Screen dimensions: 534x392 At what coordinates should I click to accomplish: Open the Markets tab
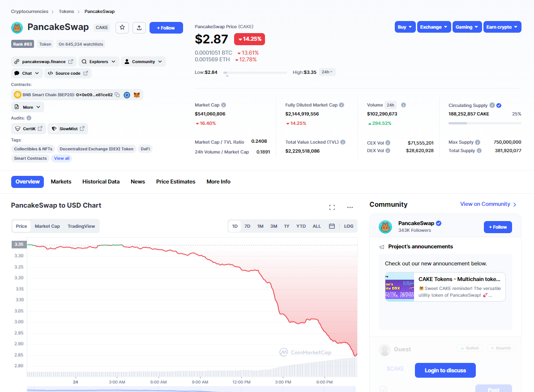coord(61,182)
